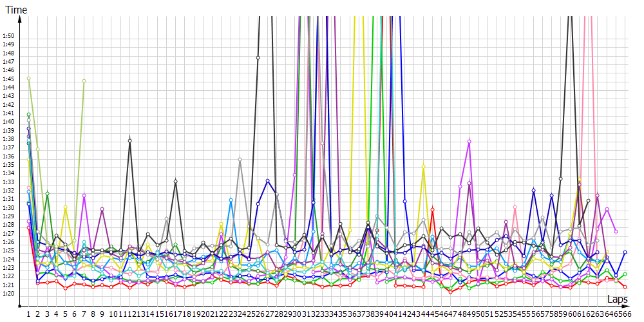Click the yellow peak marker at lap 44
The height and width of the screenshot is (322, 644).
[423, 167]
